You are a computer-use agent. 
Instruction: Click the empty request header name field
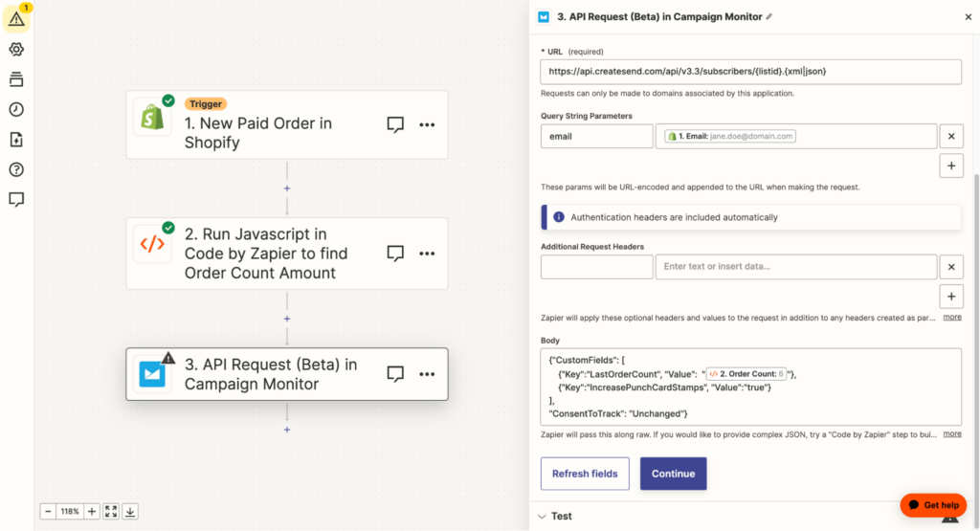pos(597,267)
